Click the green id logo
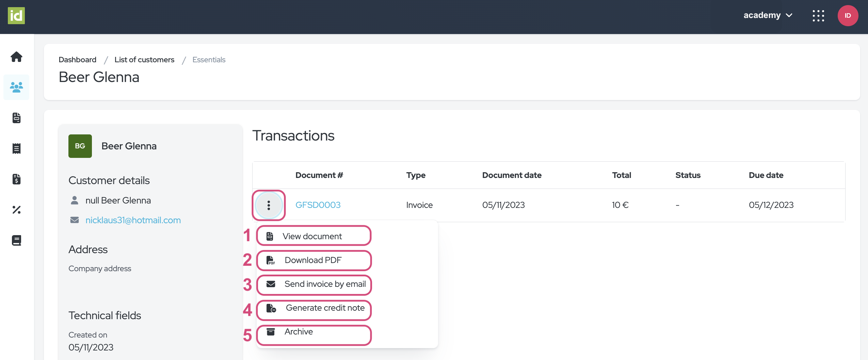 [16, 16]
